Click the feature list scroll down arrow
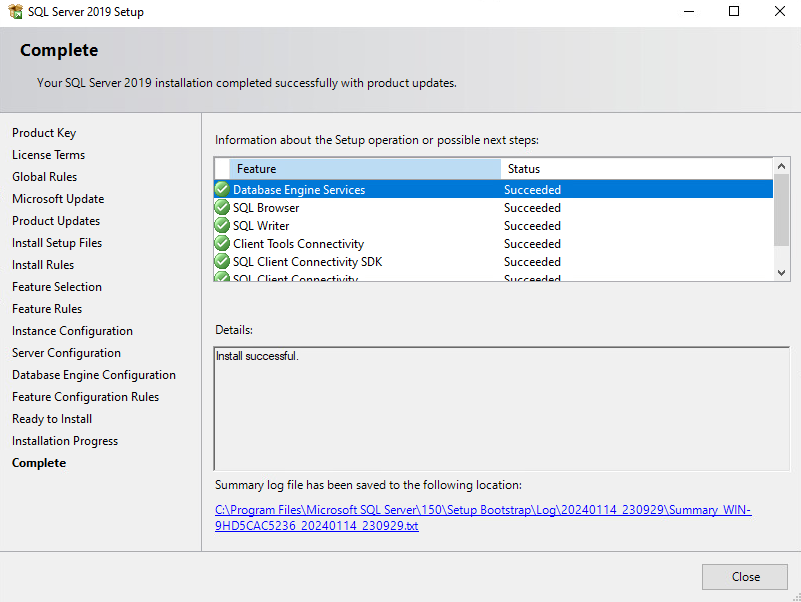 (781, 273)
